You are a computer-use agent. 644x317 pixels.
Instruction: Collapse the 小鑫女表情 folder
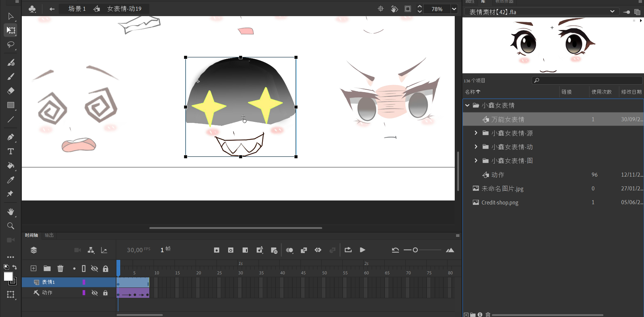tap(467, 105)
